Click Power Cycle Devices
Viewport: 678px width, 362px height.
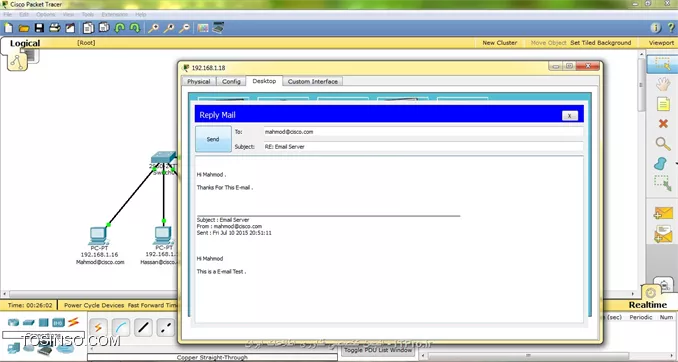coord(94,305)
